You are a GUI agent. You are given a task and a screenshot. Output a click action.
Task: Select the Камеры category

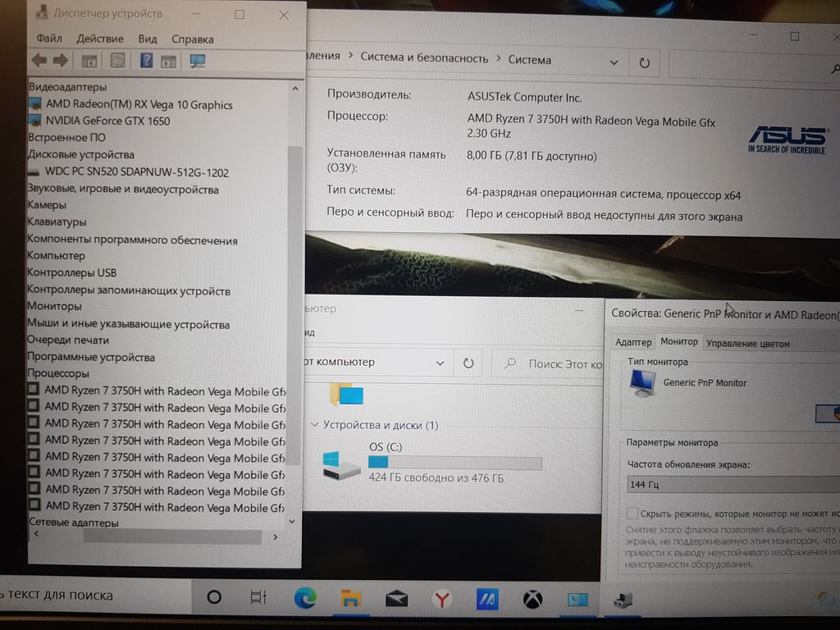(47, 204)
